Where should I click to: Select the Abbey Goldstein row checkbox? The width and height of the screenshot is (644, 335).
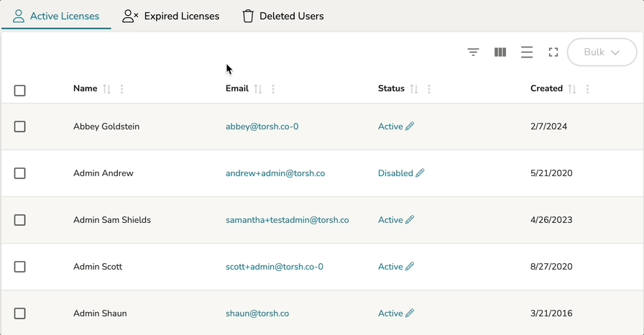(x=20, y=127)
